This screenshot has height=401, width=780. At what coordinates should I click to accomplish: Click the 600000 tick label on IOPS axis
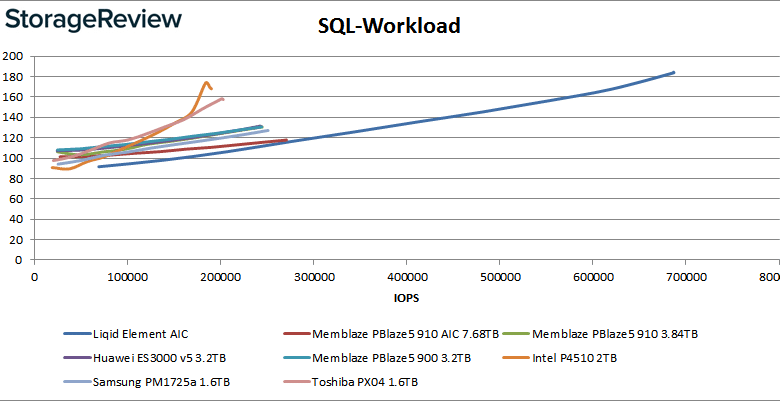(x=592, y=277)
